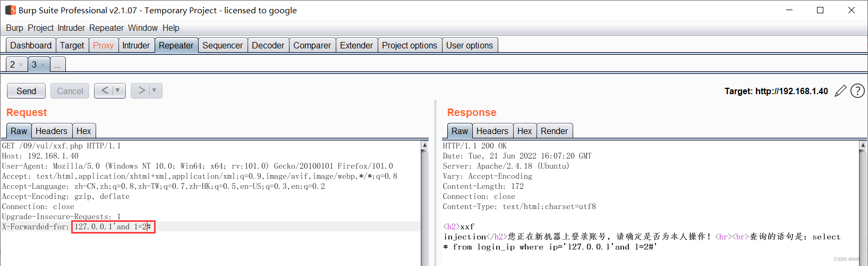The width and height of the screenshot is (868, 266).
Task: Expand the back history dropdown arrow
Action: click(118, 90)
